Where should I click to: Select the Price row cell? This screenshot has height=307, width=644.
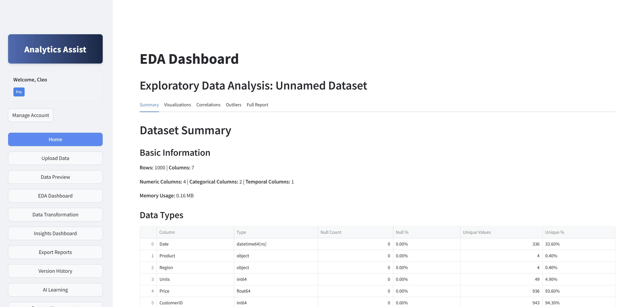tap(164, 291)
